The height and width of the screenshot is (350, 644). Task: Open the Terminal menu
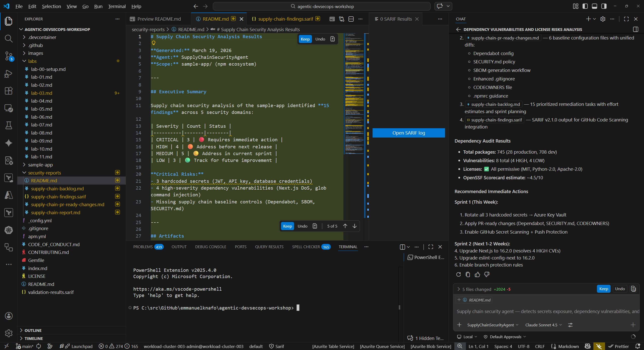117,6
